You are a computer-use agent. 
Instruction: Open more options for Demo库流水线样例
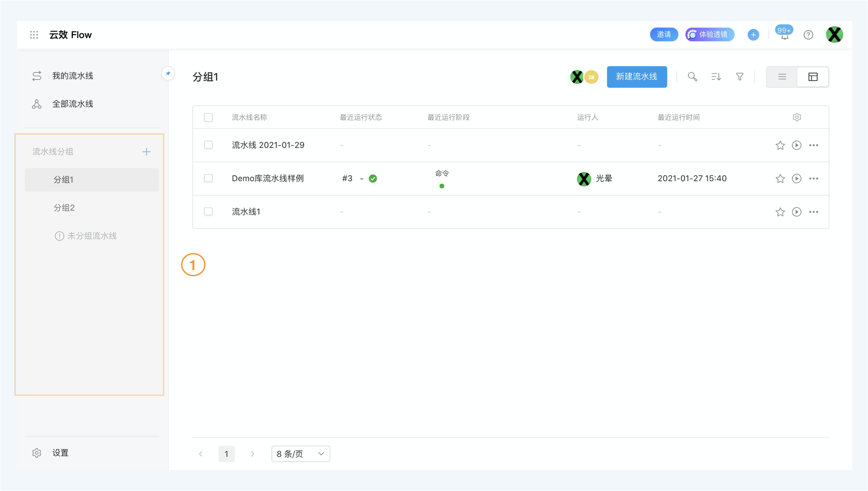[813, 178]
